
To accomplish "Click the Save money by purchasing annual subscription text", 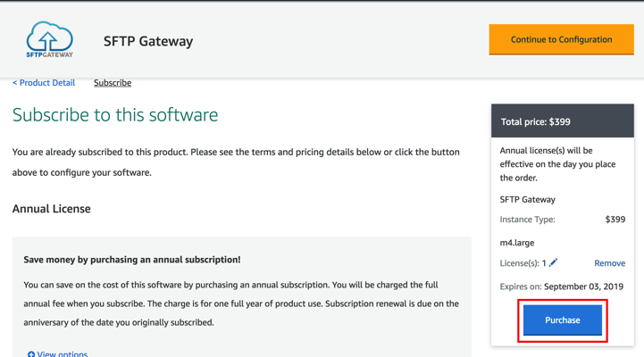I will (132, 260).
